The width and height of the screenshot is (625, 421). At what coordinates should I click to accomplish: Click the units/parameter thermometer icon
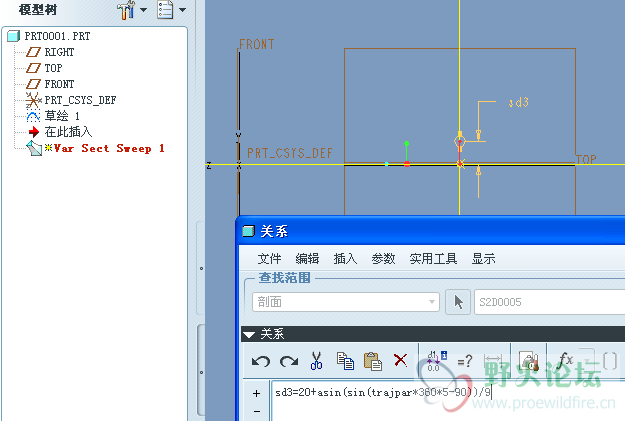tap(529, 361)
